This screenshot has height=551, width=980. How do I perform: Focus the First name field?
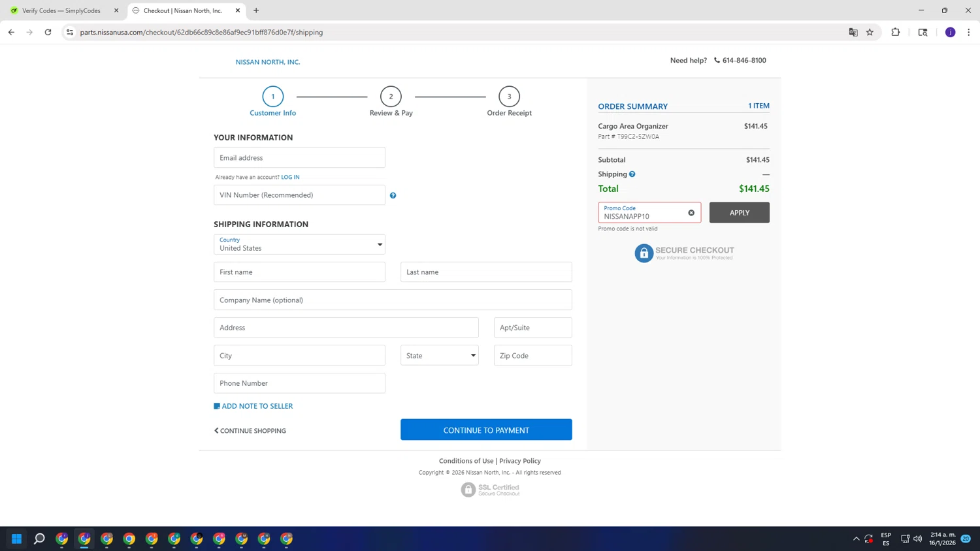pos(299,272)
